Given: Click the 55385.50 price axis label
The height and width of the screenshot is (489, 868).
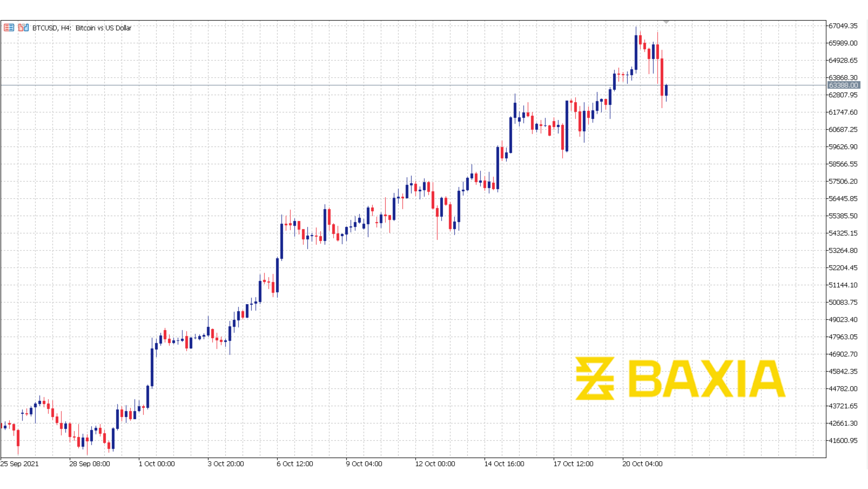Looking at the screenshot, I should [x=843, y=216].
